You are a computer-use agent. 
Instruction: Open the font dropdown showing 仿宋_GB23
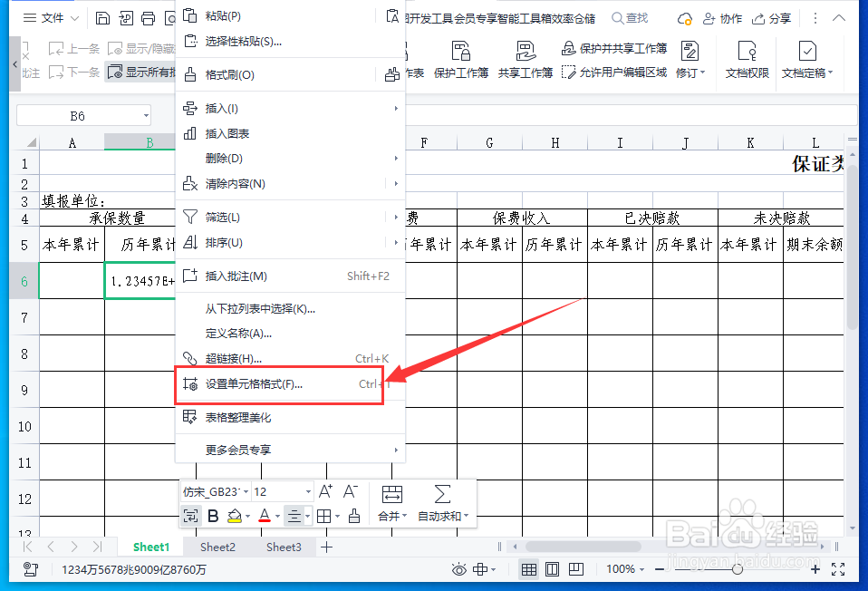(216, 491)
